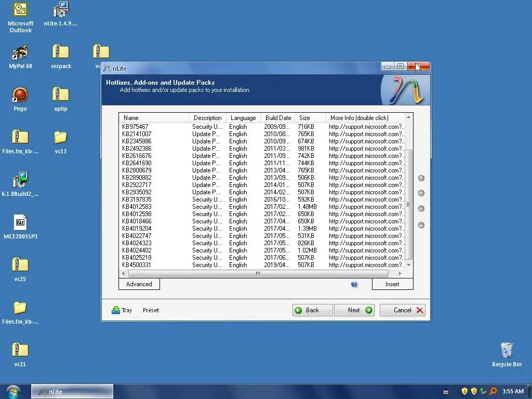The image size is (532, 399).
Task: Click the Insert button
Action: 393,284
